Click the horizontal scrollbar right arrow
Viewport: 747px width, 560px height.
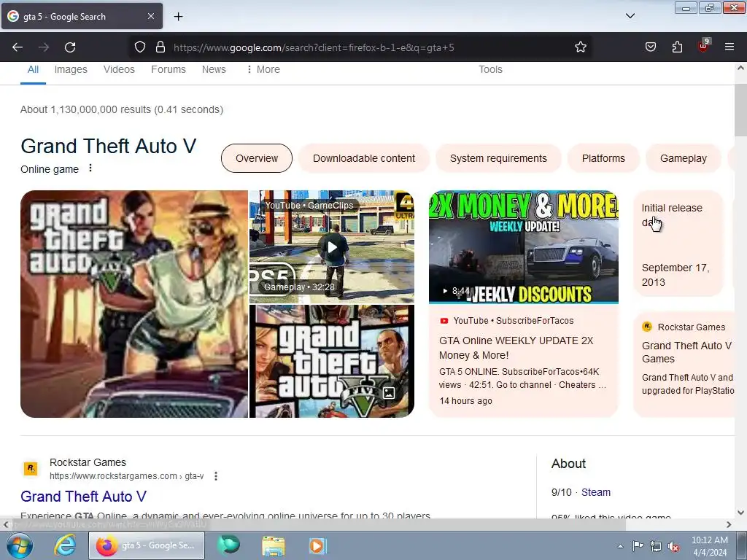(x=729, y=524)
